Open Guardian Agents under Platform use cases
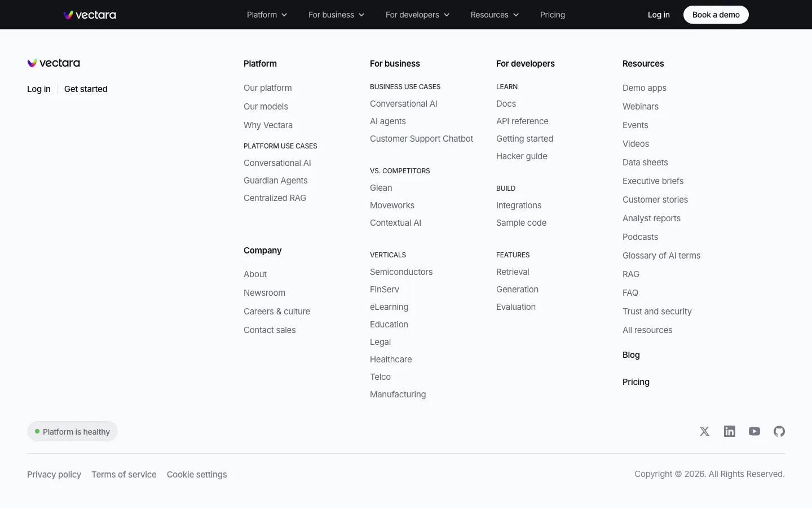The height and width of the screenshot is (508, 812). pos(276,181)
